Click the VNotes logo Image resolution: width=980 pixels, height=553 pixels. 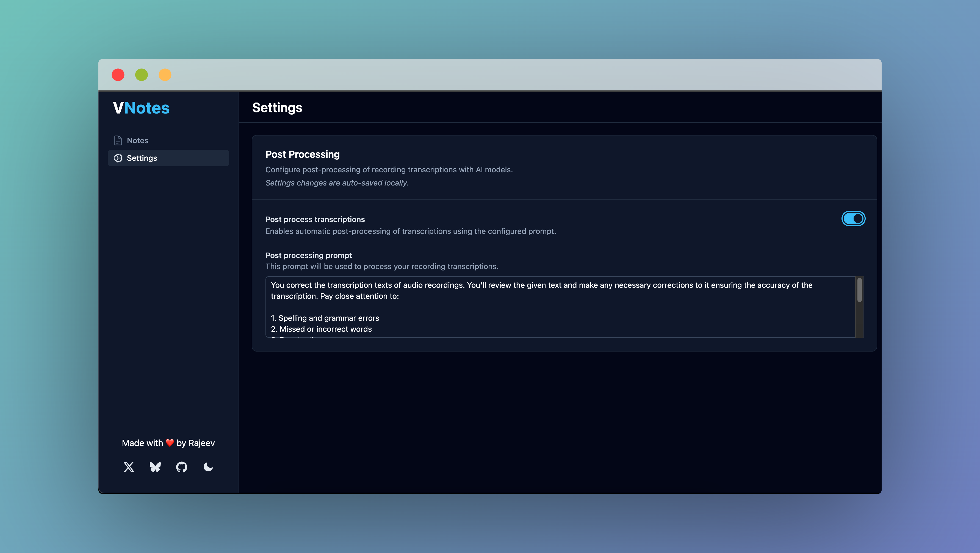[141, 108]
